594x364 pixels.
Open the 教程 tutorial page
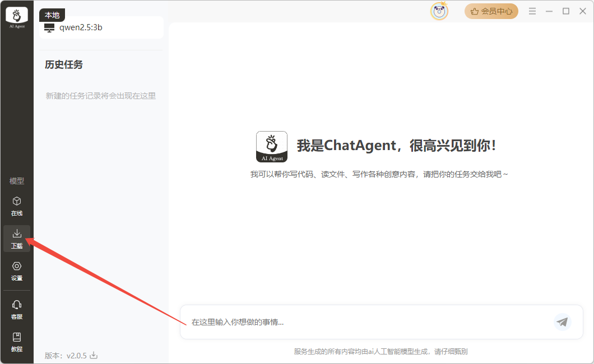tap(17, 342)
